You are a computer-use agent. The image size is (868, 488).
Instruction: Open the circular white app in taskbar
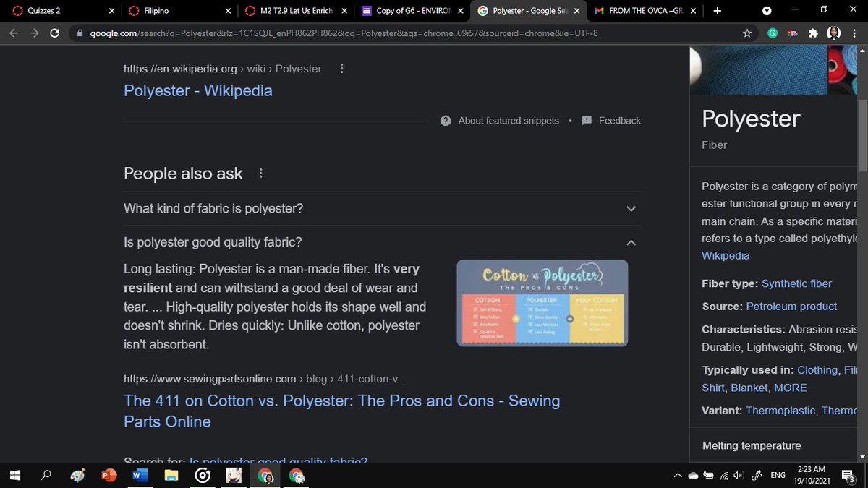[x=203, y=476]
